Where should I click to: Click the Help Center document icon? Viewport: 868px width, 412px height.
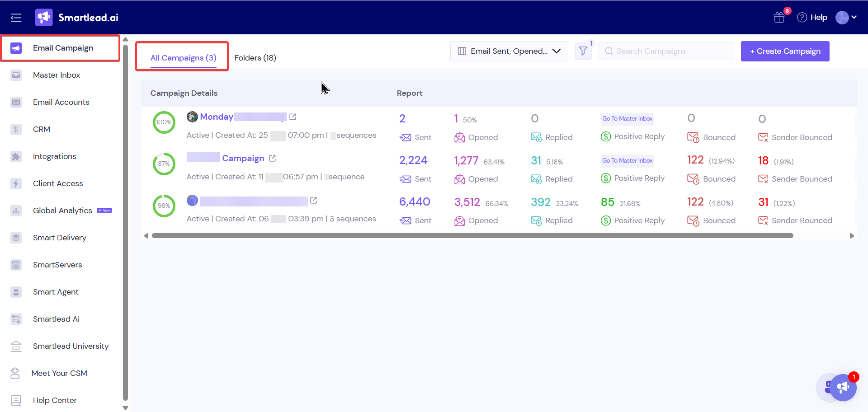pos(16,400)
